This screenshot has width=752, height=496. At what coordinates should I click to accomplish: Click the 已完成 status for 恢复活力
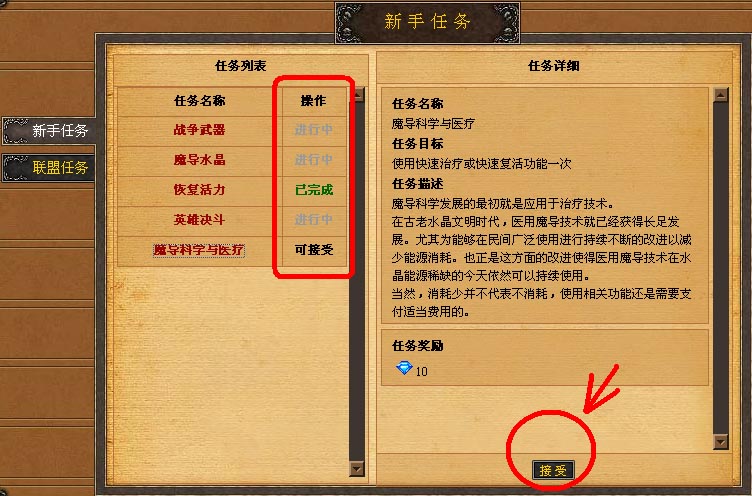(314, 190)
